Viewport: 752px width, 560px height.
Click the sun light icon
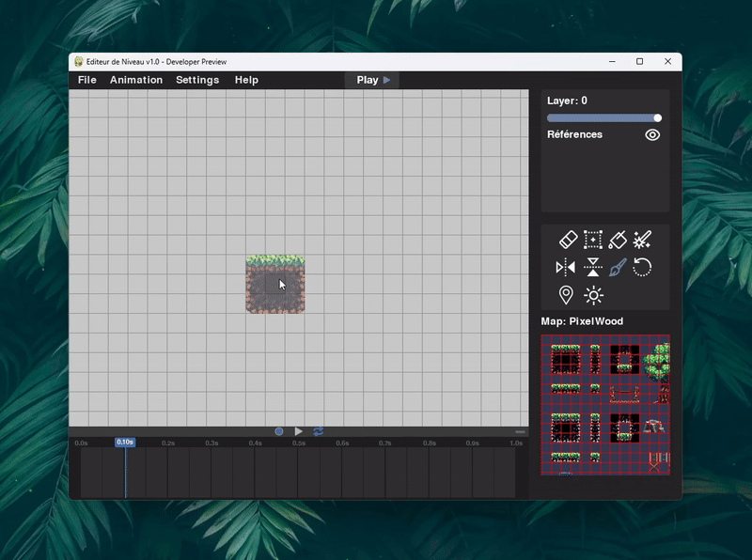pyautogui.click(x=593, y=295)
